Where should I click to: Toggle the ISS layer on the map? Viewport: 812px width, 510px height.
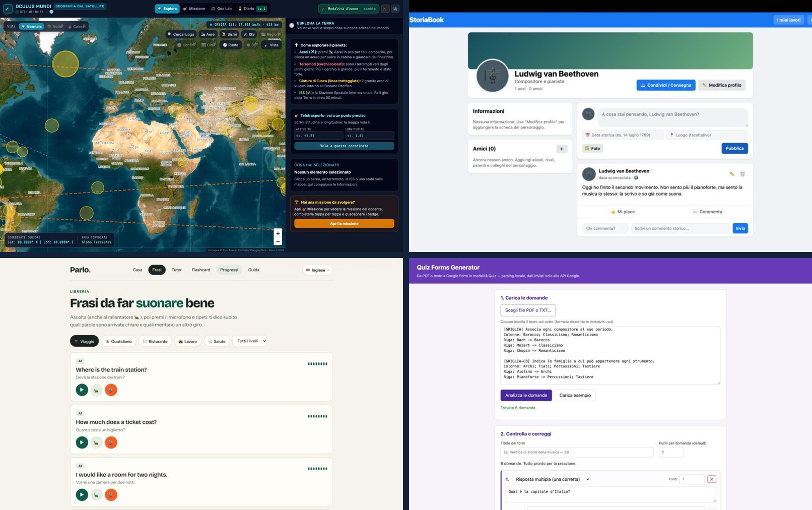[249, 34]
